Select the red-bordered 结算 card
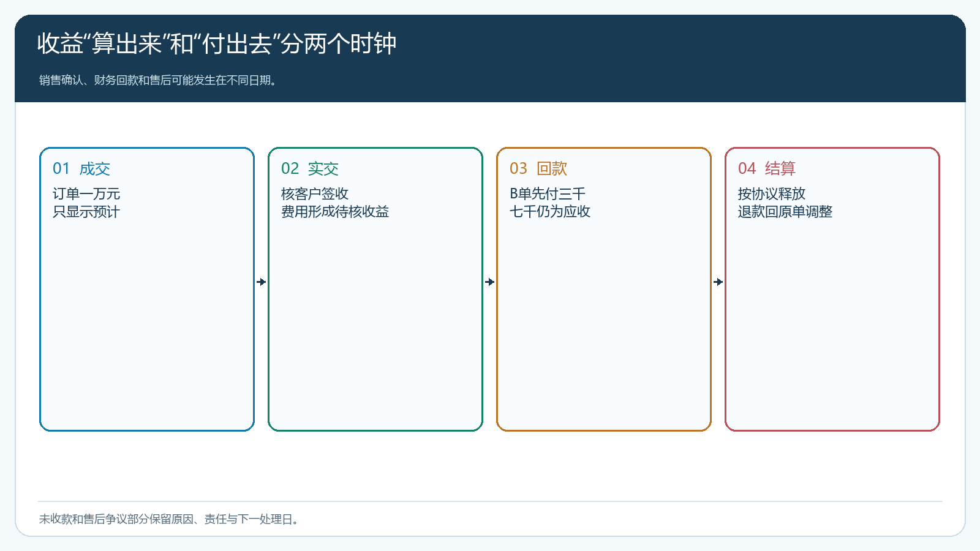Screen dimensions: 980x551 (x=832, y=289)
